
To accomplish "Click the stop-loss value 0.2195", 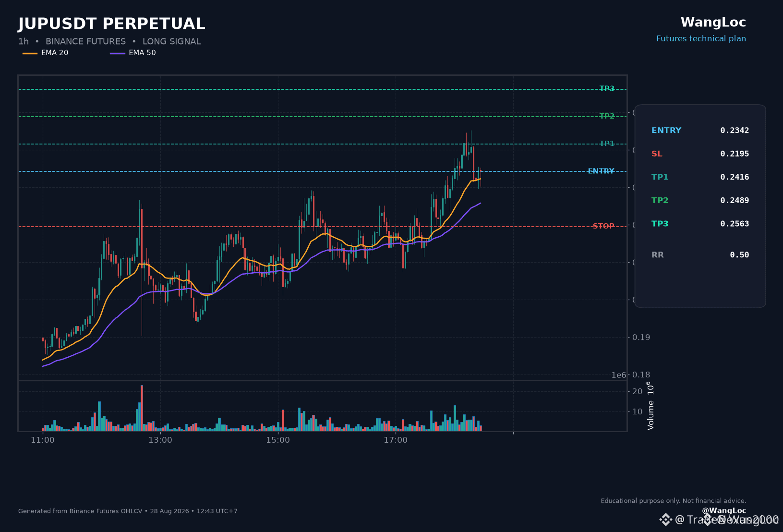I will click(735, 154).
